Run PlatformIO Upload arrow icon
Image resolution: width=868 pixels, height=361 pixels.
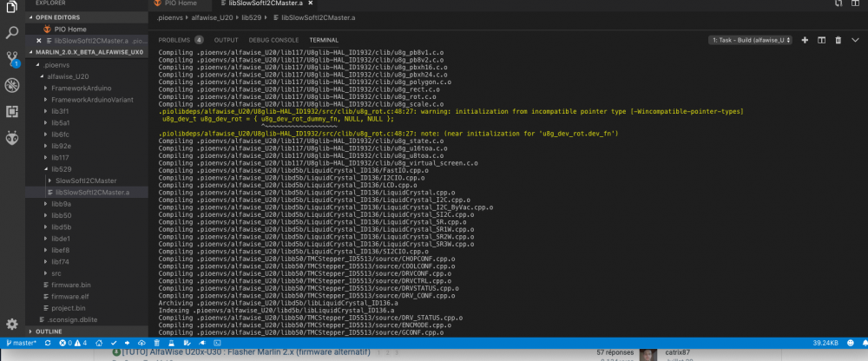pos(128,344)
